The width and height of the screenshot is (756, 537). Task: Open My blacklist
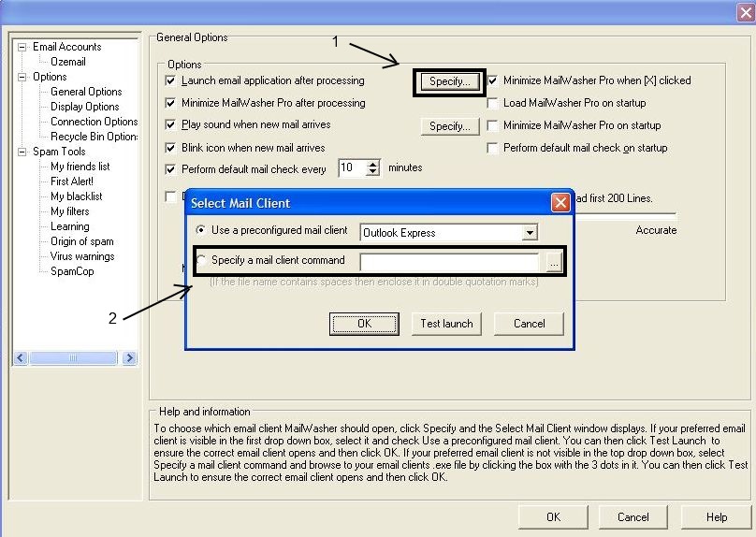(x=76, y=196)
